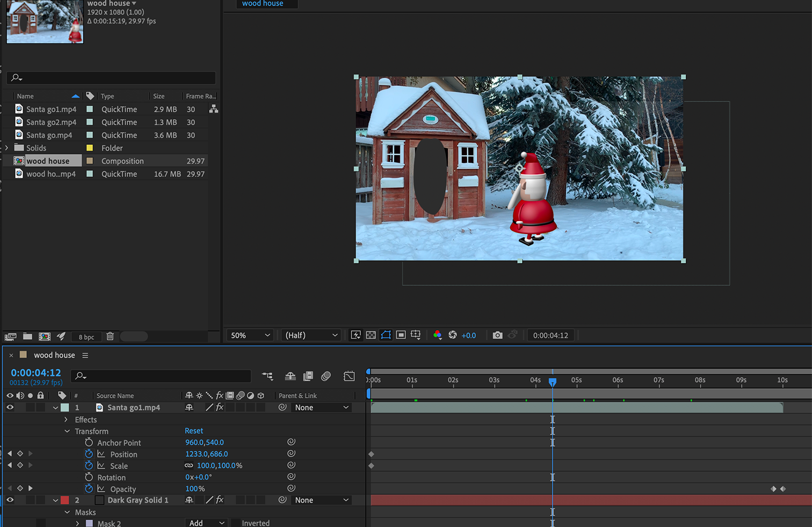
Task: Close the wood house timeline tab
Action: coord(11,355)
